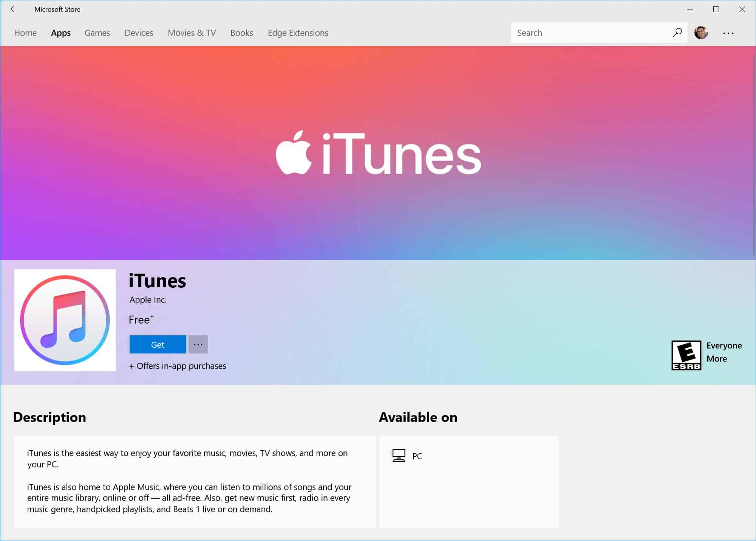Click the ESRB Everyone rating badge

[x=686, y=355]
